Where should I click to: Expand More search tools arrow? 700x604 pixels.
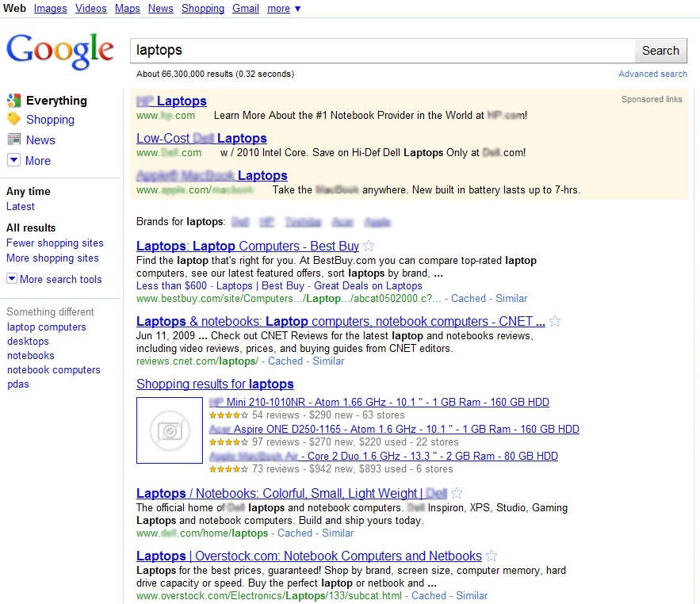click(x=12, y=278)
